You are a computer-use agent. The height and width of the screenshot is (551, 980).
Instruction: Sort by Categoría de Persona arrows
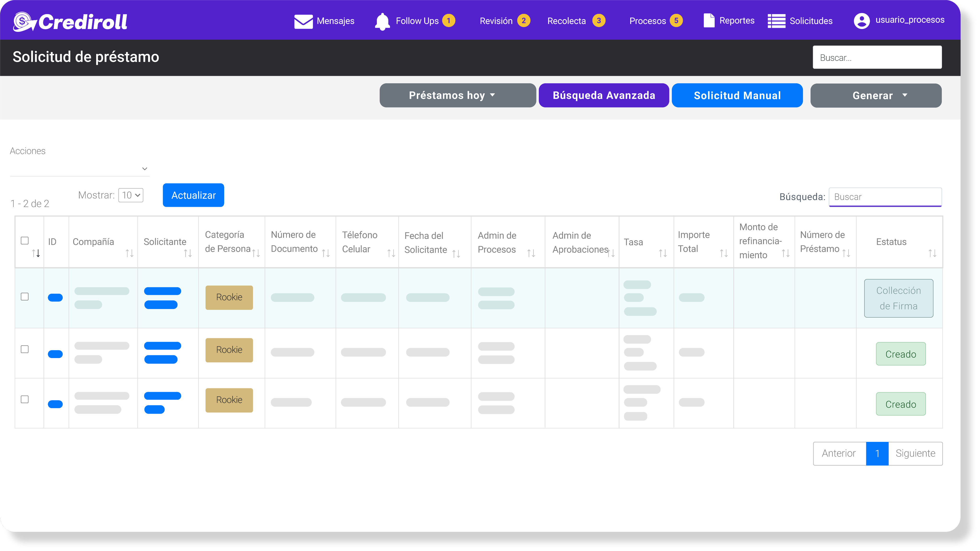[x=256, y=253]
